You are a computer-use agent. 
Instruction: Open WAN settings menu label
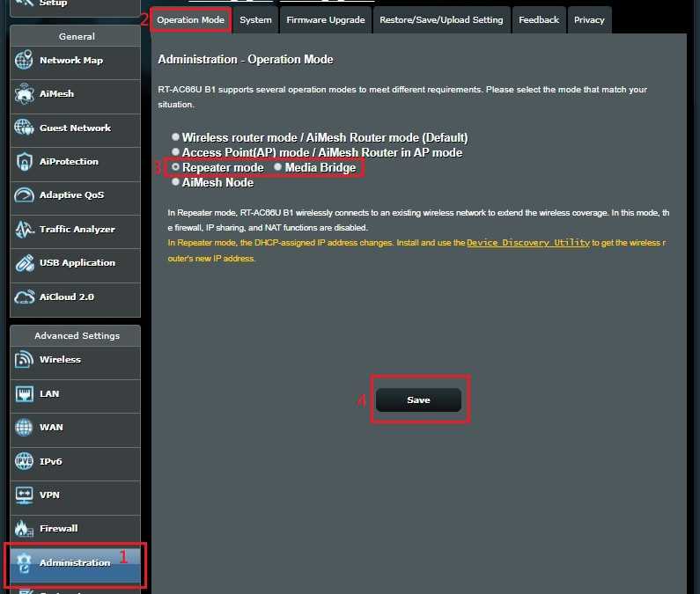[51, 428]
